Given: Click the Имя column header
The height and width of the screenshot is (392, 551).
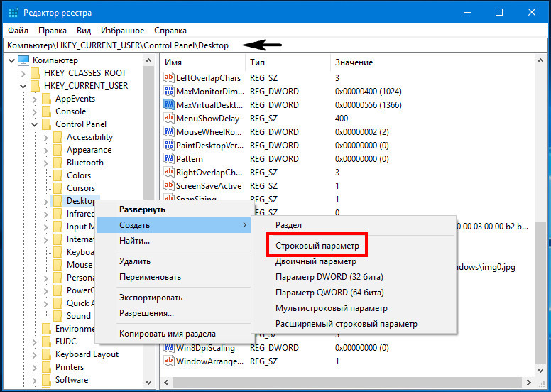Looking at the screenshot, I should 203,62.
